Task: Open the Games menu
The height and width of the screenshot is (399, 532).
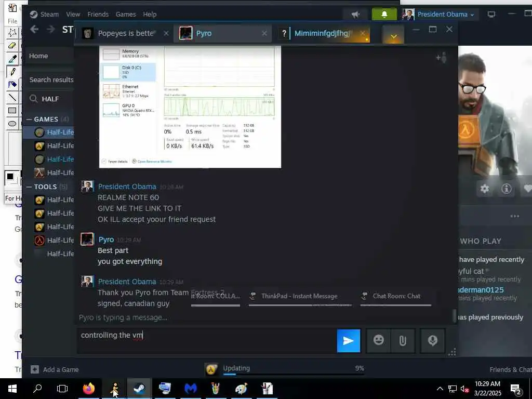Action: [126, 14]
